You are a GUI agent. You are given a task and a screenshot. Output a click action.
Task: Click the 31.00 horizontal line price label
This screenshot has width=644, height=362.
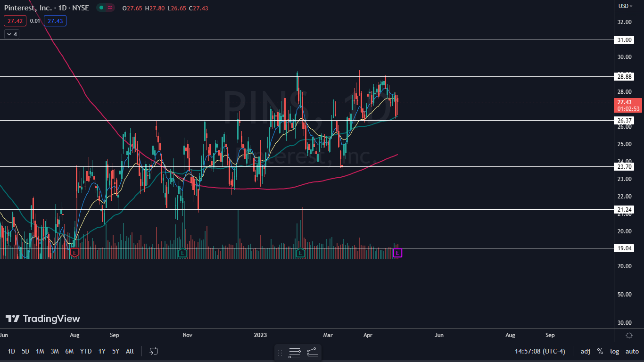point(625,40)
